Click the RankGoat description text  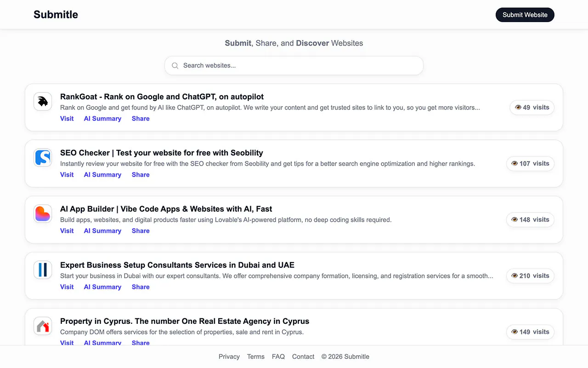coord(270,108)
